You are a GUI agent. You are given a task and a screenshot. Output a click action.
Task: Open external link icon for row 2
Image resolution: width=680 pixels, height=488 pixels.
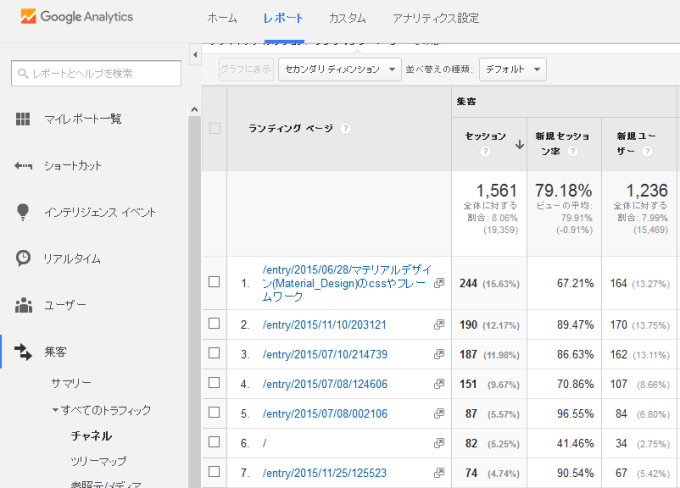(x=438, y=325)
